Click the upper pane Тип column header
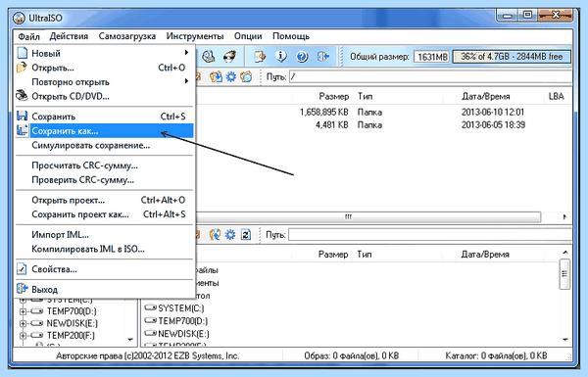The height and width of the screenshot is (377, 588). pos(398,96)
